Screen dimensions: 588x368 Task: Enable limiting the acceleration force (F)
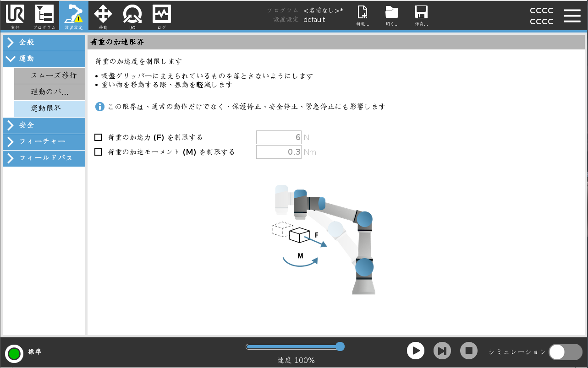(99, 137)
